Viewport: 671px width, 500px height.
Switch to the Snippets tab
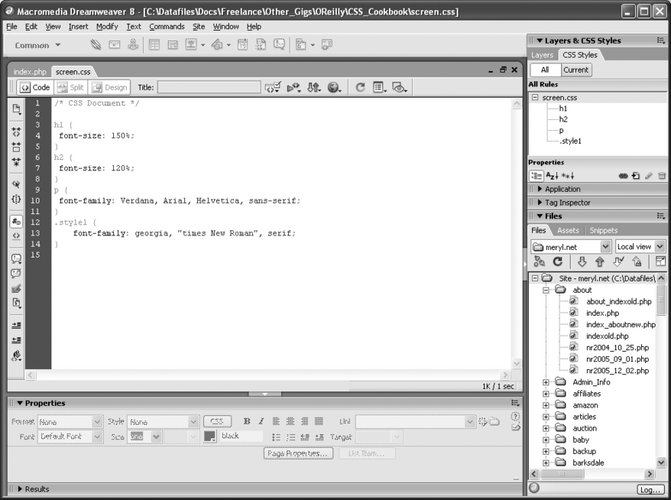click(603, 230)
